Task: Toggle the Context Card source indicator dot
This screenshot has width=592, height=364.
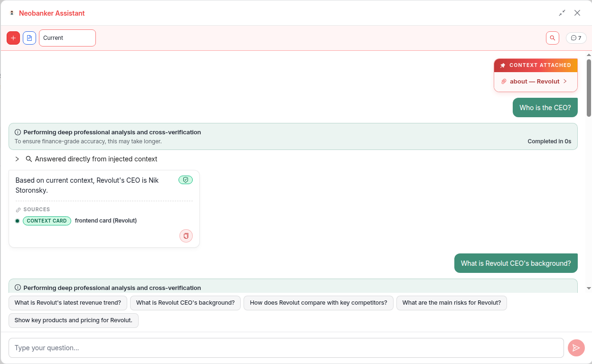Action: pyautogui.click(x=17, y=221)
